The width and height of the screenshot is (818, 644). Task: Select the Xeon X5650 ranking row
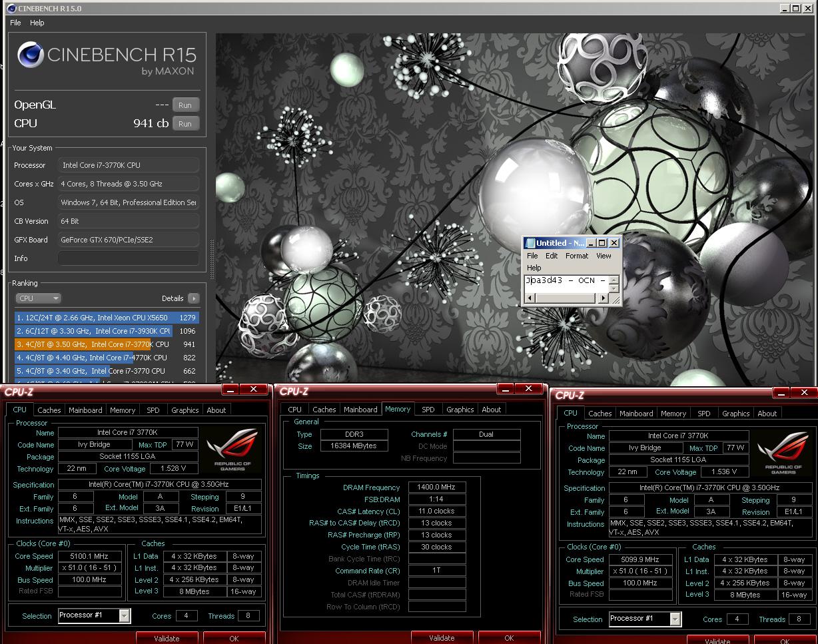[x=107, y=318]
